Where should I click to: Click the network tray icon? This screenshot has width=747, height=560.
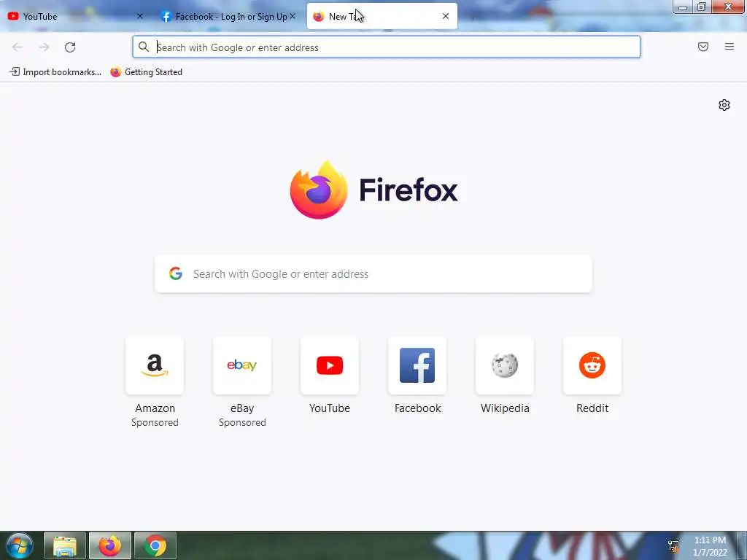673,545
